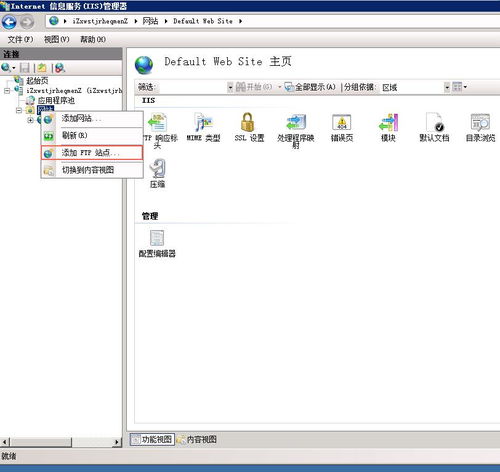Open the 错误页 icon

(x=342, y=127)
